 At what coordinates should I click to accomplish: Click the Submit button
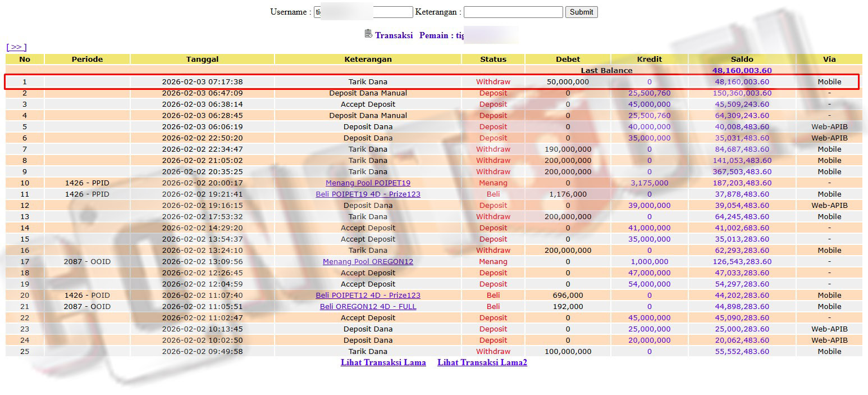[581, 12]
